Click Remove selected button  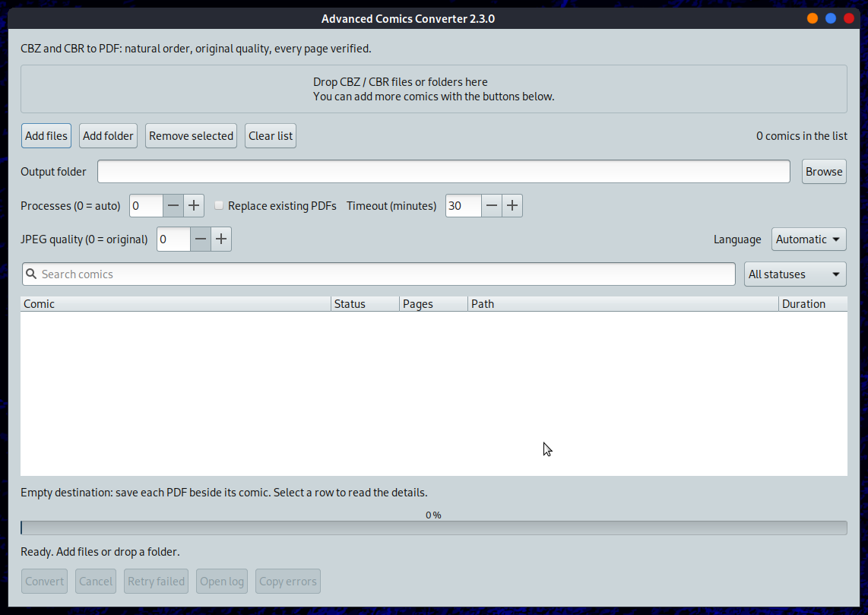tap(191, 135)
